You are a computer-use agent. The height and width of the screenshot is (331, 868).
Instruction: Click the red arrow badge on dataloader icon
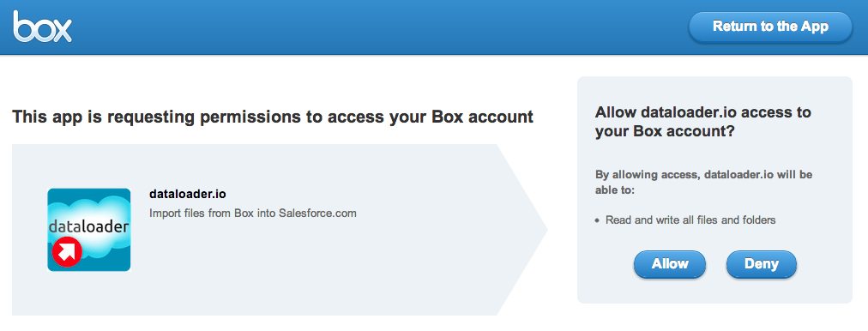click(x=67, y=252)
